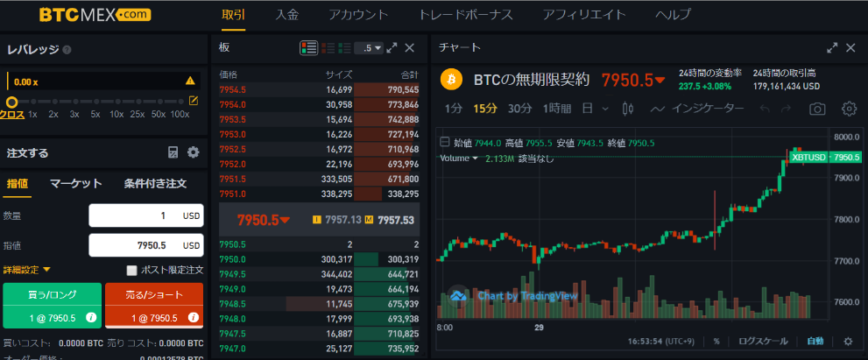Open orderbook grouping .5 dropdown
Viewport: 868px width, 360px height.
pos(369,48)
